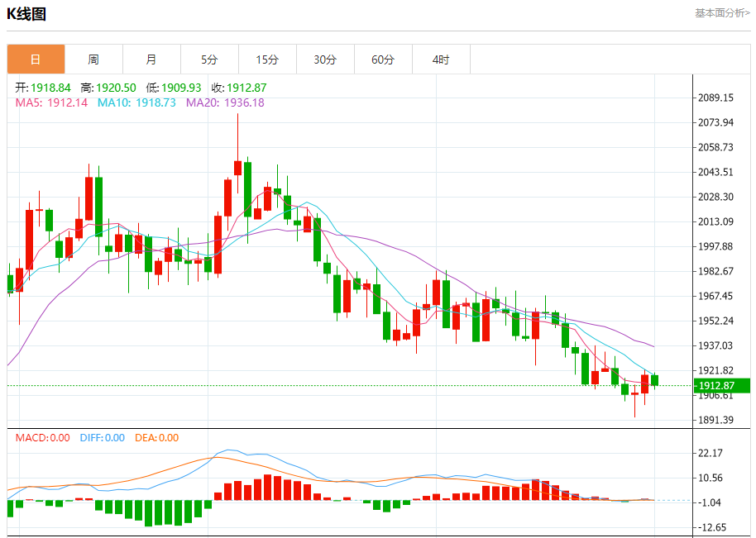Click the tallest red candlestick with long upper wick
The image size is (756, 538).
pyautogui.click(x=237, y=168)
